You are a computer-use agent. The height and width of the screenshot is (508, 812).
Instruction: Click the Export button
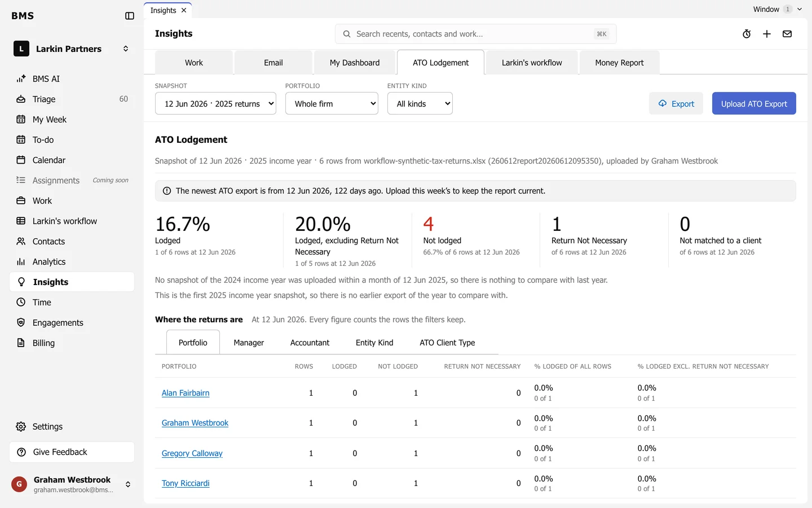click(x=676, y=103)
